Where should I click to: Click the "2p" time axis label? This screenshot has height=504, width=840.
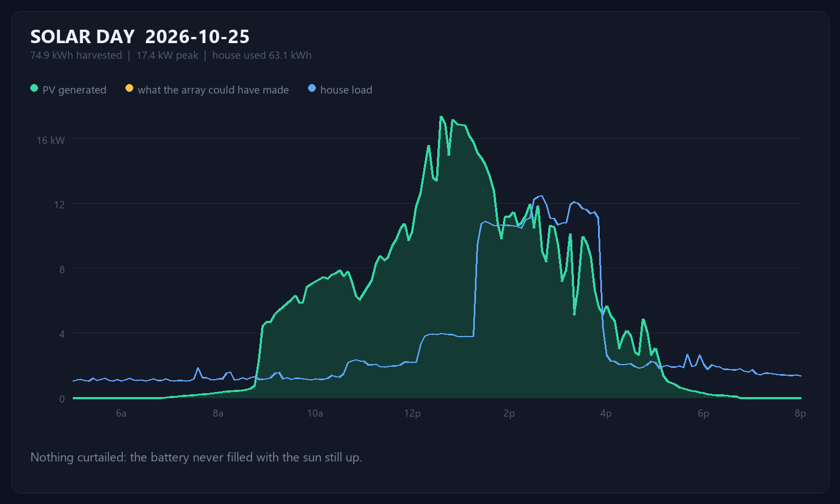click(x=509, y=413)
